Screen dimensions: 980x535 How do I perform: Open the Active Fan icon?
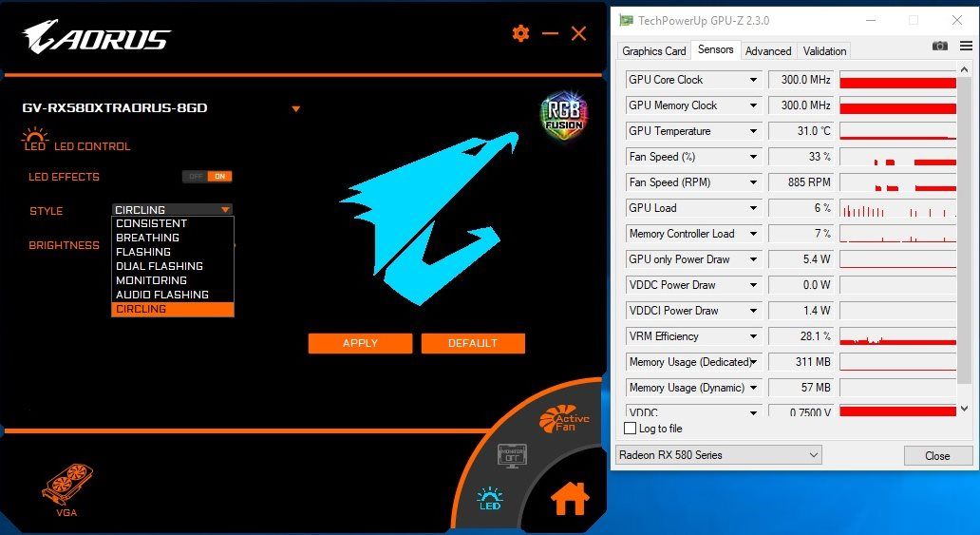tap(564, 419)
